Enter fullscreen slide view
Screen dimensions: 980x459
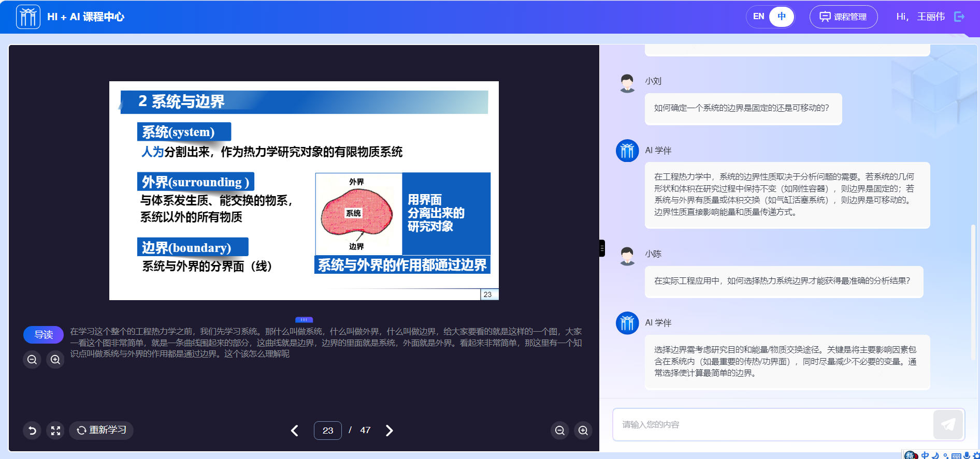(x=55, y=431)
